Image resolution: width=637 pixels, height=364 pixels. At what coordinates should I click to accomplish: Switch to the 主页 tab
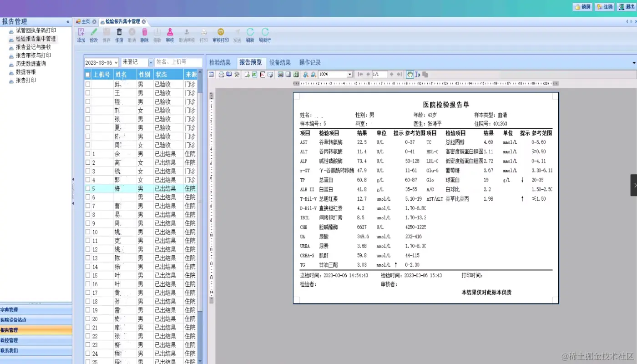point(86,21)
